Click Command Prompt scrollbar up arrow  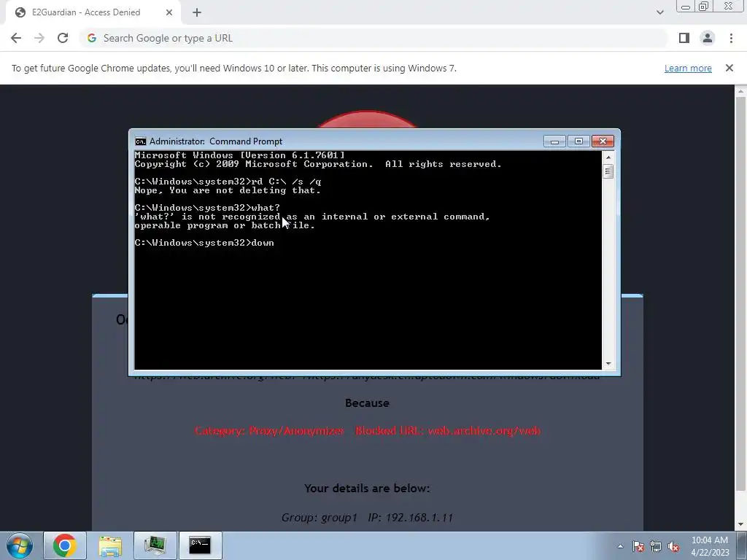[608, 157]
